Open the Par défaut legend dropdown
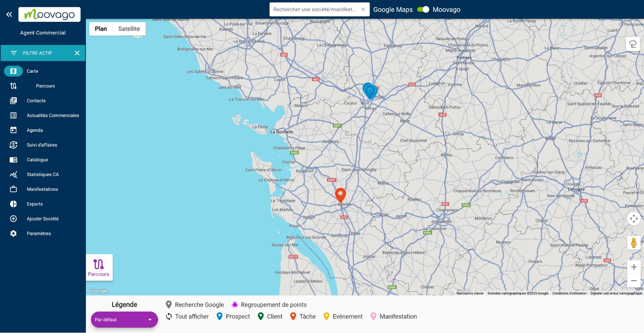 124,319
